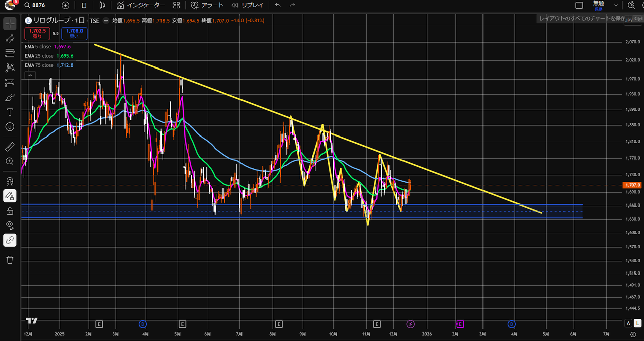Viewport: 644px width, 341px height.
Task: Toggle lock all drawings padlock
Action: coord(10,211)
